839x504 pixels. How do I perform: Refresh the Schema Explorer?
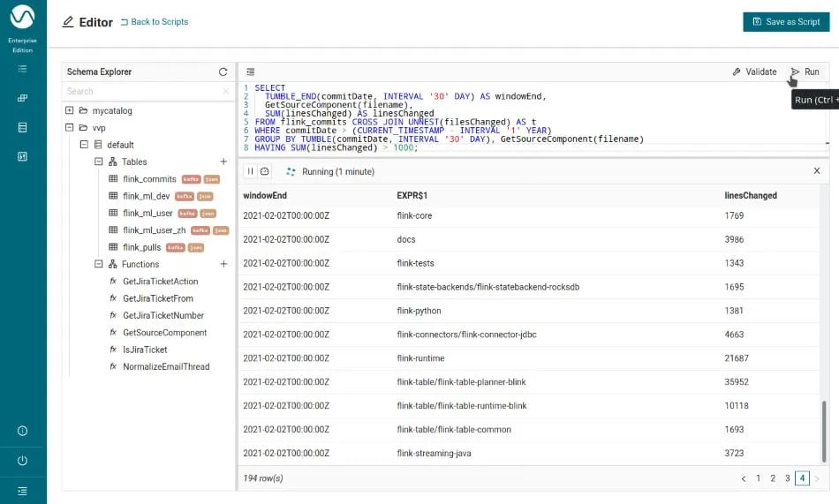(x=223, y=71)
